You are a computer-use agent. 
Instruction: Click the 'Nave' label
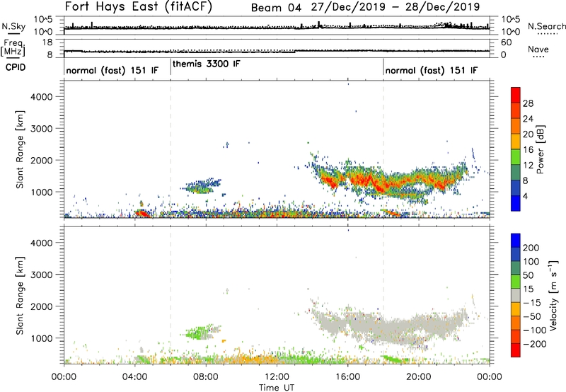[x=538, y=50]
